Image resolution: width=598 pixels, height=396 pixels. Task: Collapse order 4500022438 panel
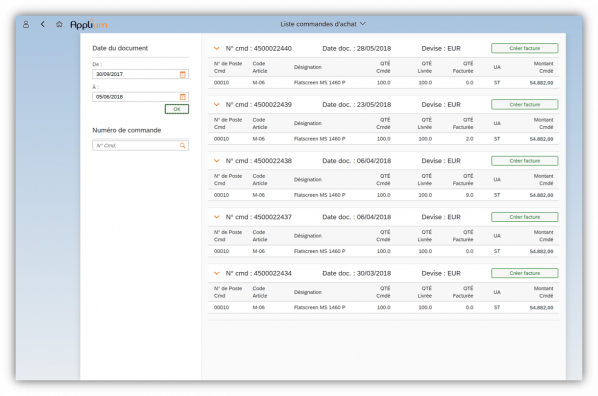[217, 161]
